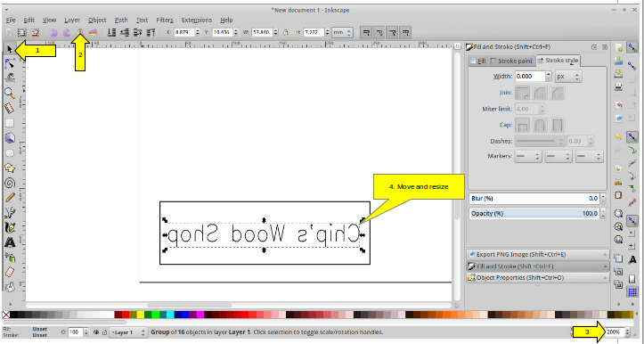
Task: Toggle snap to grids button
Action: pos(632,292)
